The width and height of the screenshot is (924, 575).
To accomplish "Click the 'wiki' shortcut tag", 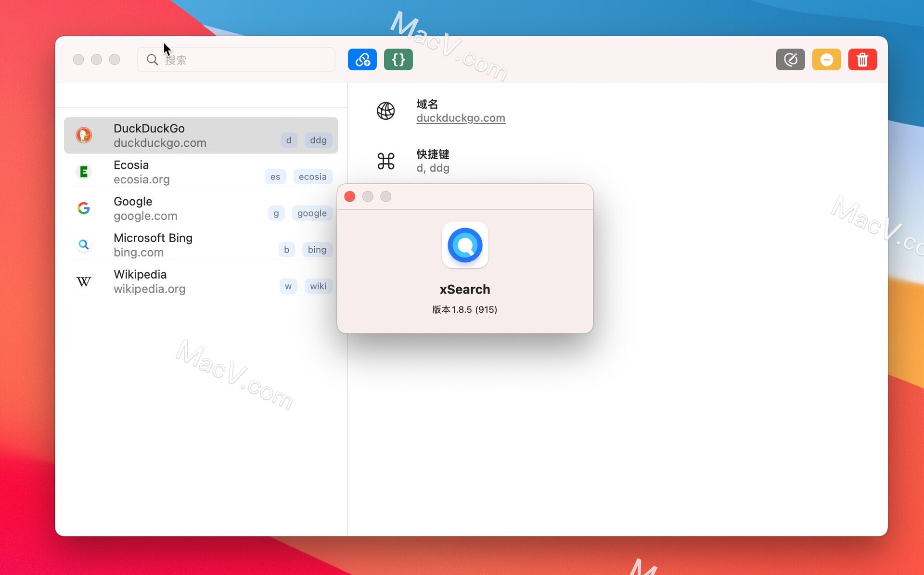I will [x=318, y=286].
